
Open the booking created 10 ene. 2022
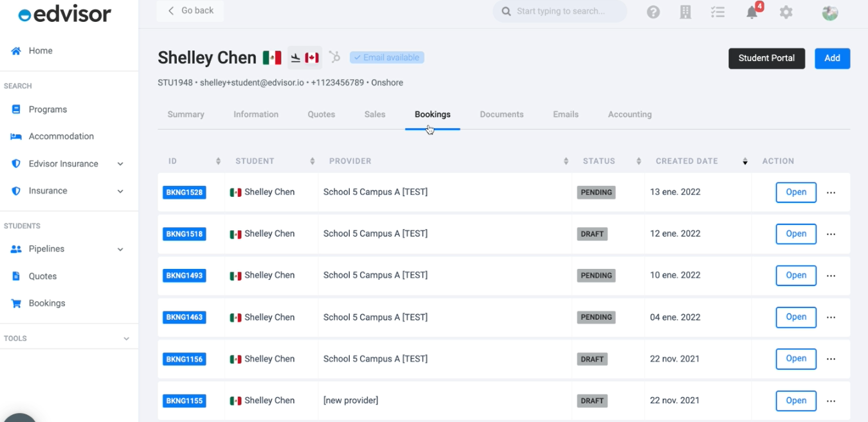point(796,275)
